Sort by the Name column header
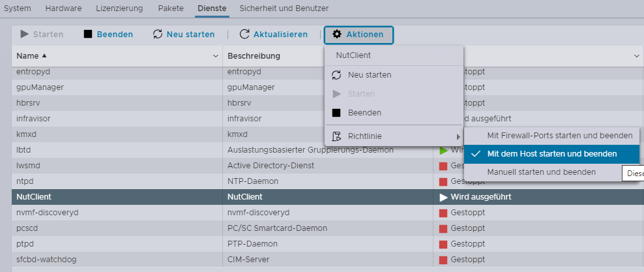Screen dimensions: 644x272 pyautogui.click(x=27, y=56)
